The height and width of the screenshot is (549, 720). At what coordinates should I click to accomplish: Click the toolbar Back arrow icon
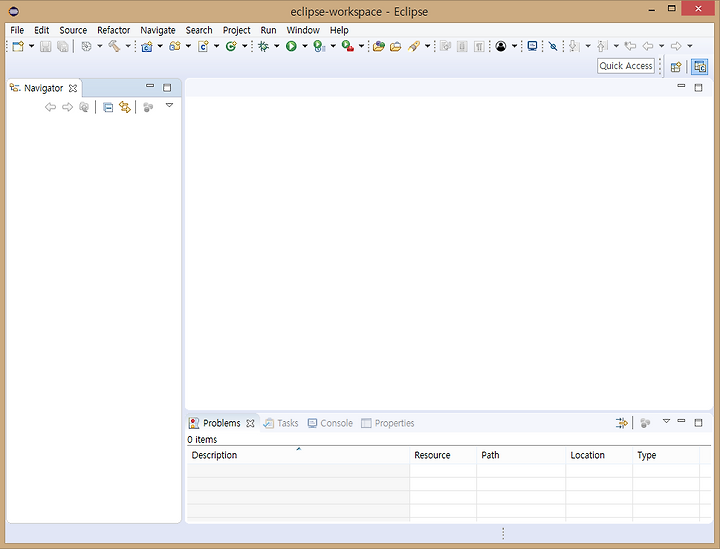pyautogui.click(x=648, y=46)
